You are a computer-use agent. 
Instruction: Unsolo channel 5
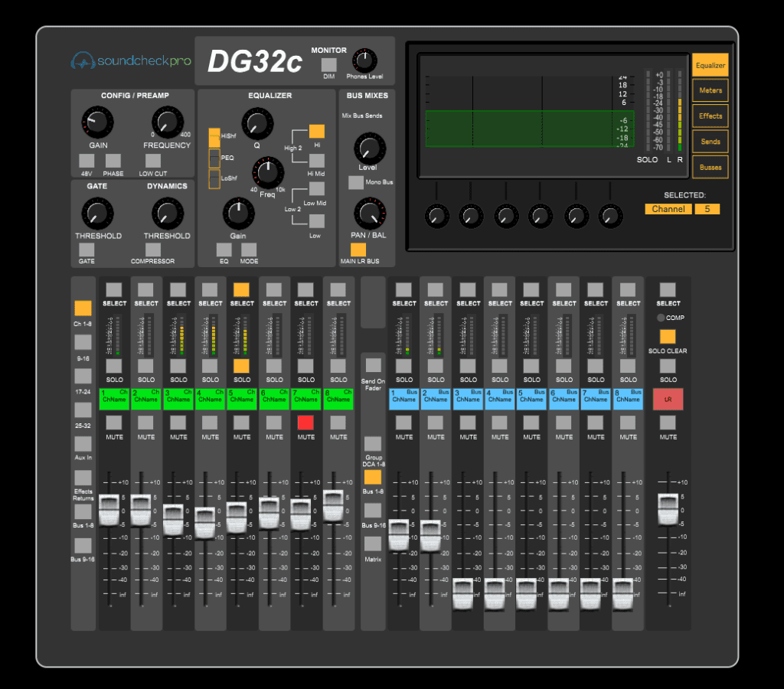241,366
